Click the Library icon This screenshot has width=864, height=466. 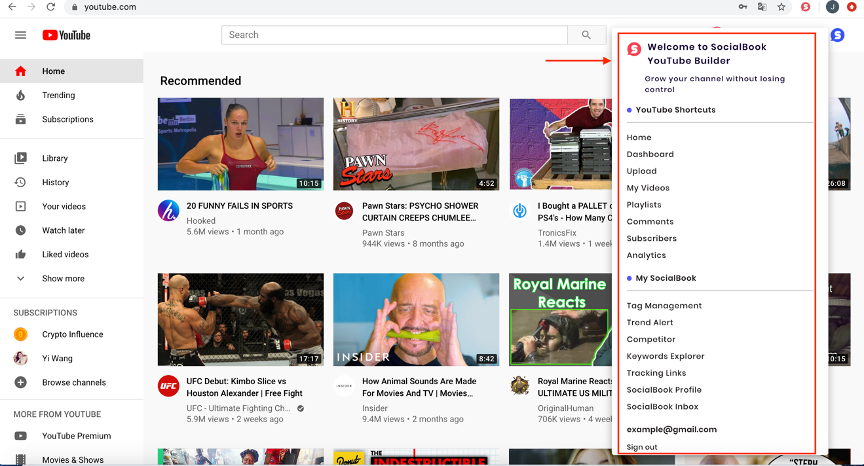(20, 158)
